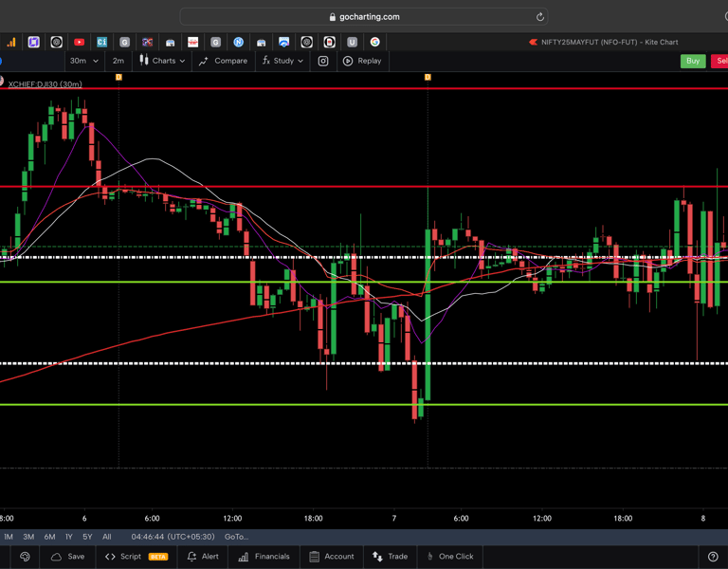The image size is (728, 569).
Task: Select the 3M range
Action: 28,537
